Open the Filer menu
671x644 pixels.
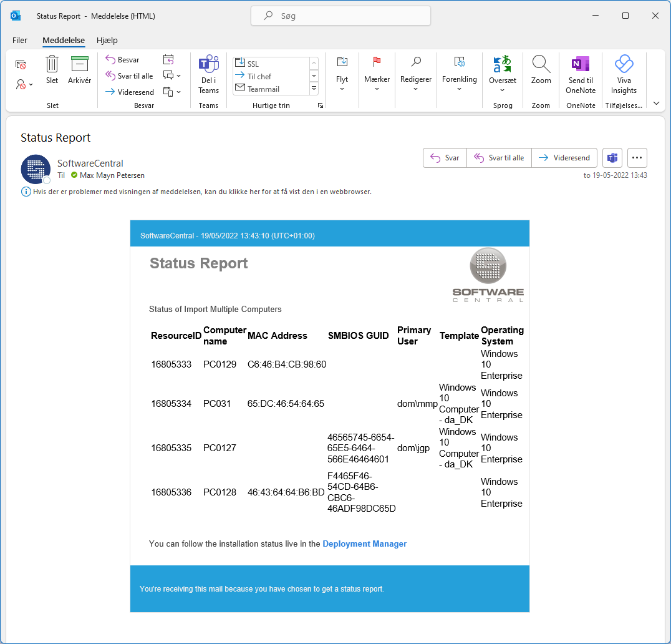click(20, 40)
